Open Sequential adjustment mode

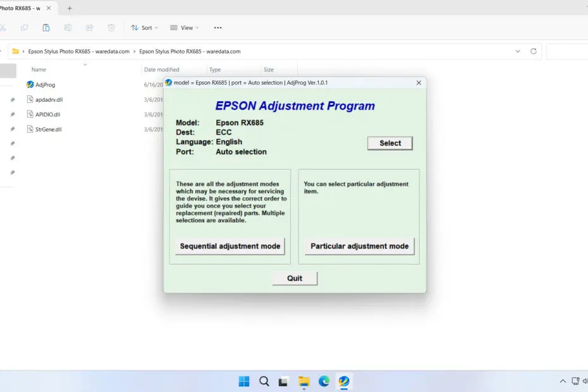(230, 246)
